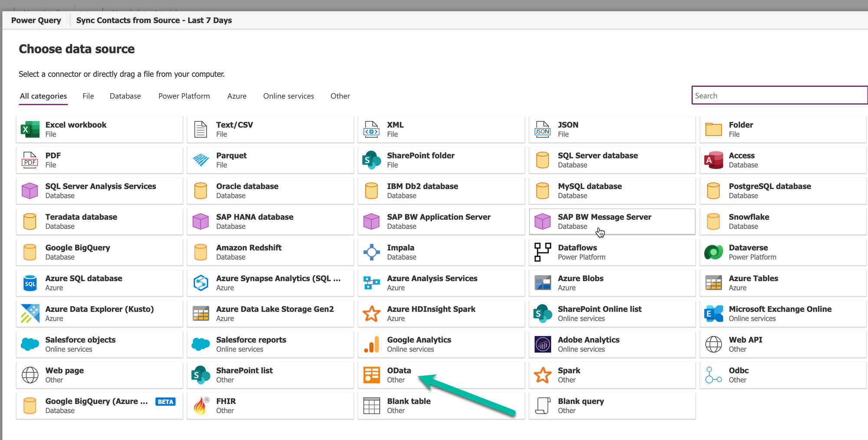Pick the Snowflake connector
868x440 pixels.
(783, 222)
